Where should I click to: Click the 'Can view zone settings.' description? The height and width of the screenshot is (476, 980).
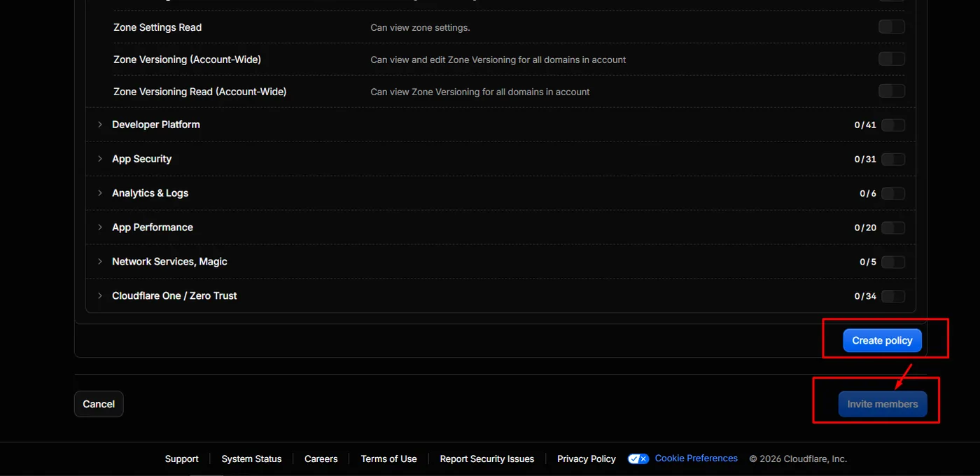tap(420, 28)
